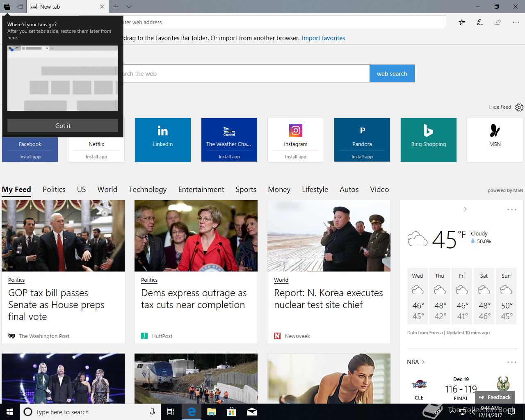The height and width of the screenshot is (420, 525).
Task: Click the Share icon in toolbar
Action: pos(498,22)
